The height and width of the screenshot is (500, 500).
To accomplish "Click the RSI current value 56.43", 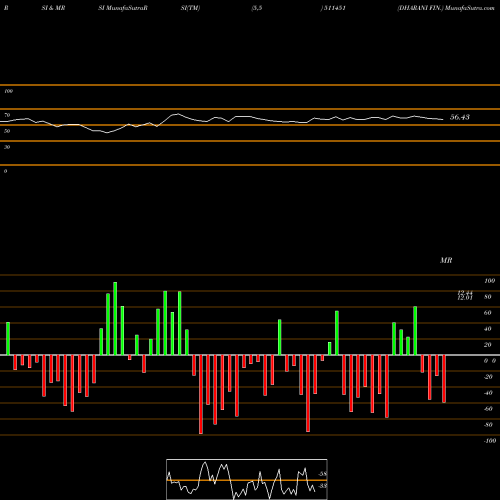I will (460, 117).
